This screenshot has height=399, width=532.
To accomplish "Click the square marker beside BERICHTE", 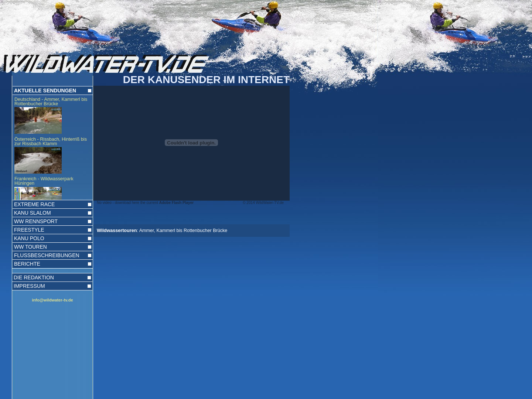I will coord(89,264).
